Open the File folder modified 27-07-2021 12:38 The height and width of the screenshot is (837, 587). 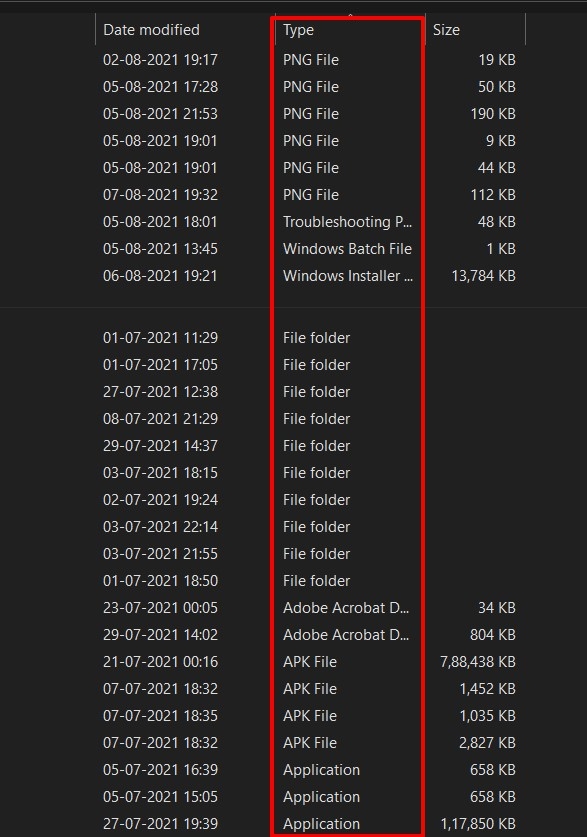click(317, 391)
